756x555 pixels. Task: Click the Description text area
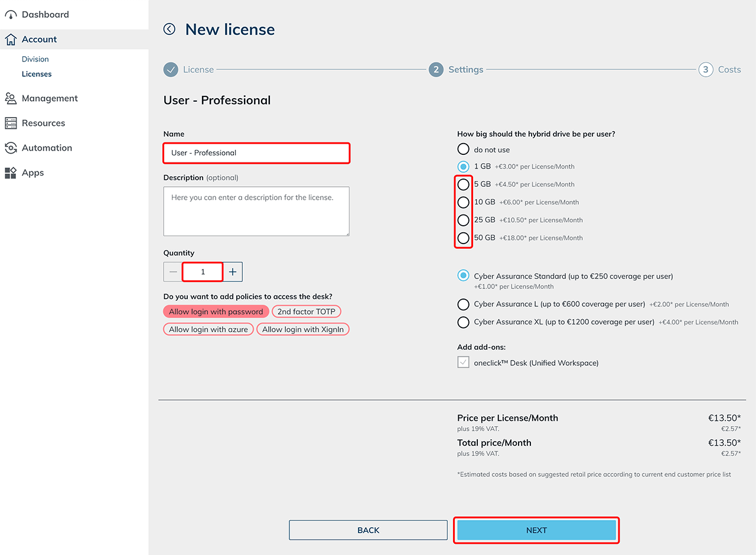(256, 212)
